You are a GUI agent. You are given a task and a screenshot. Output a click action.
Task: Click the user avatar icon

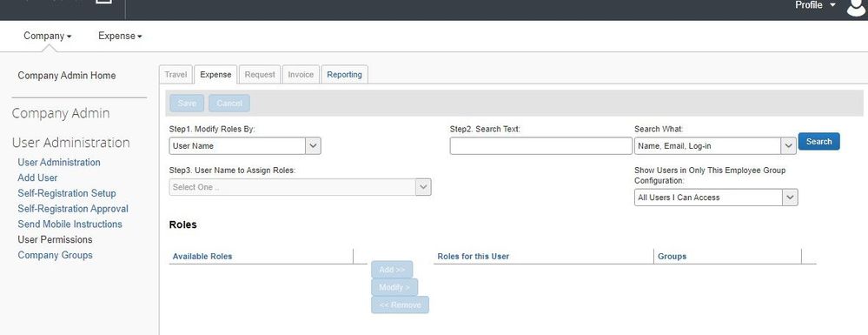click(x=857, y=7)
